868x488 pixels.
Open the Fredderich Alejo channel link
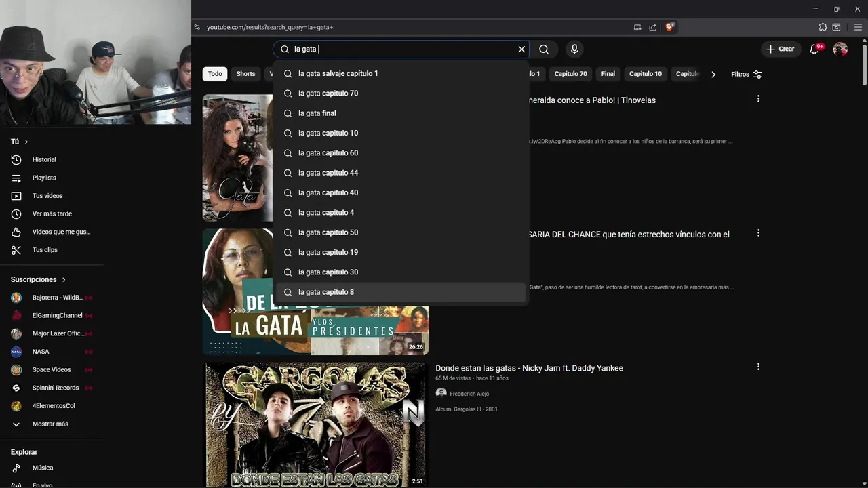click(469, 394)
